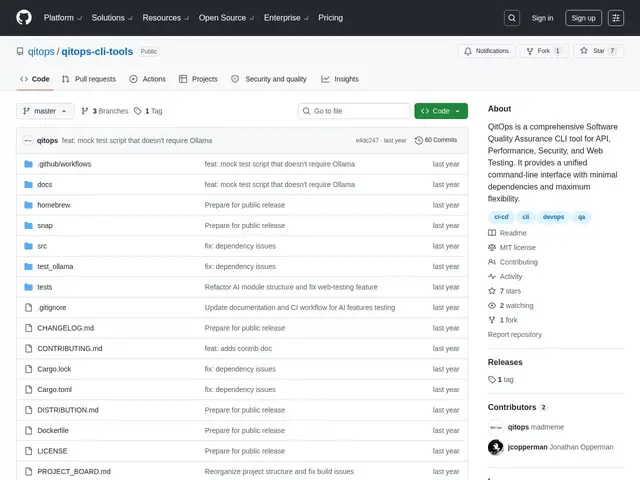Screen dimensions: 640x480
Task: Open the qitops owner link in the repository title
Action: click(x=41, y=51)
